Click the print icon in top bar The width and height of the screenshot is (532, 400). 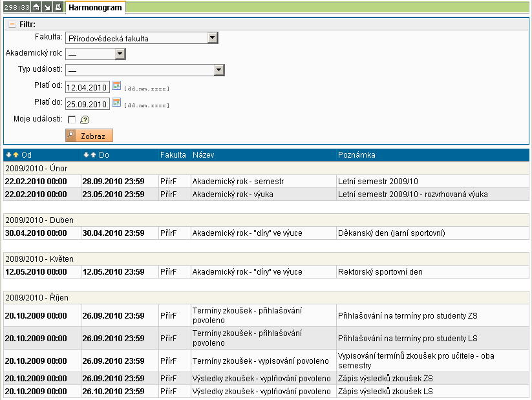[x=58, y=8]
